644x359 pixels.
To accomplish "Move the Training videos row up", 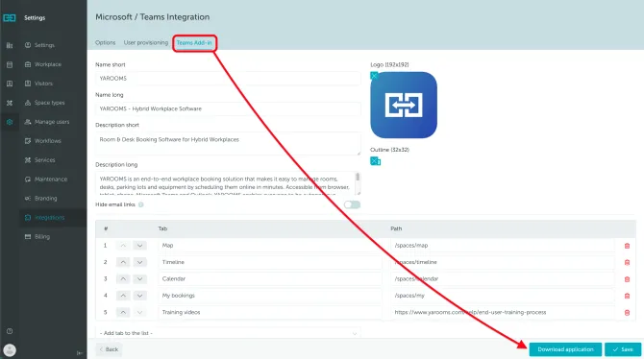I will coord(123,312).
